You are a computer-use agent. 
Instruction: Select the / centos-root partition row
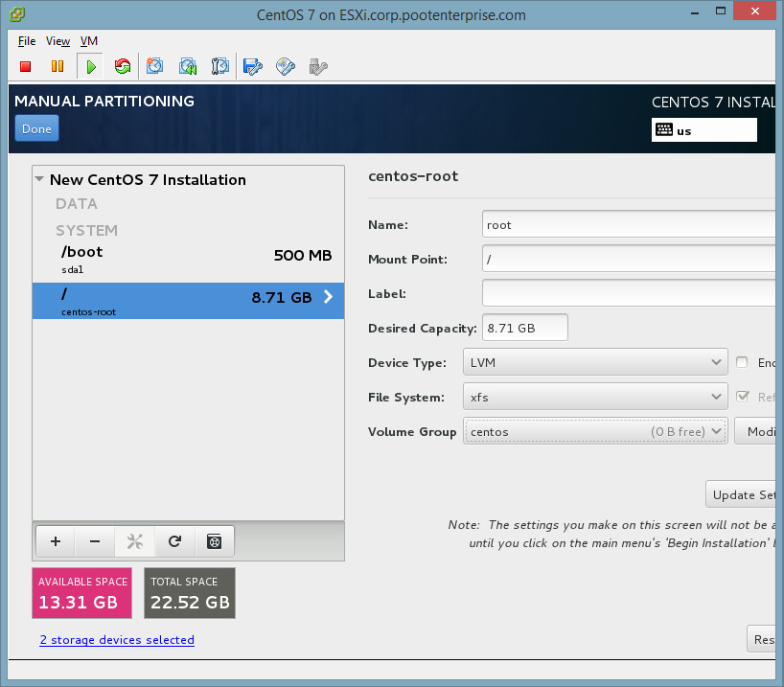pos(188,301)
